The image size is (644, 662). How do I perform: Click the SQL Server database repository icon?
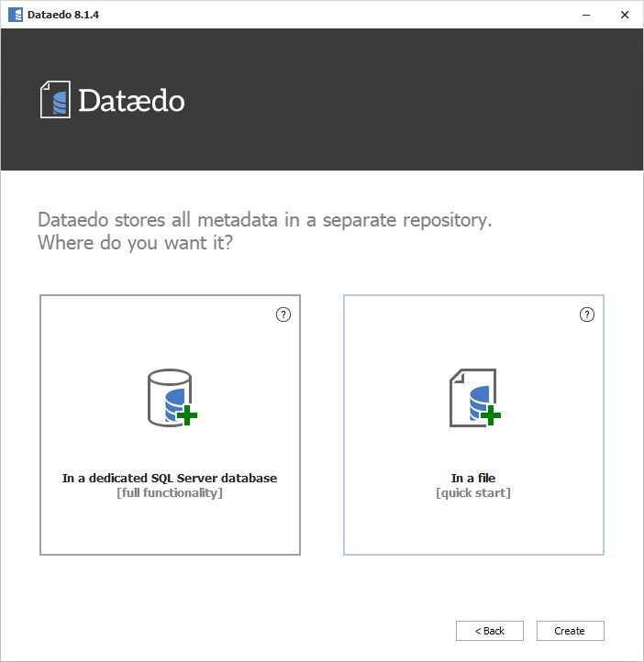169,396
